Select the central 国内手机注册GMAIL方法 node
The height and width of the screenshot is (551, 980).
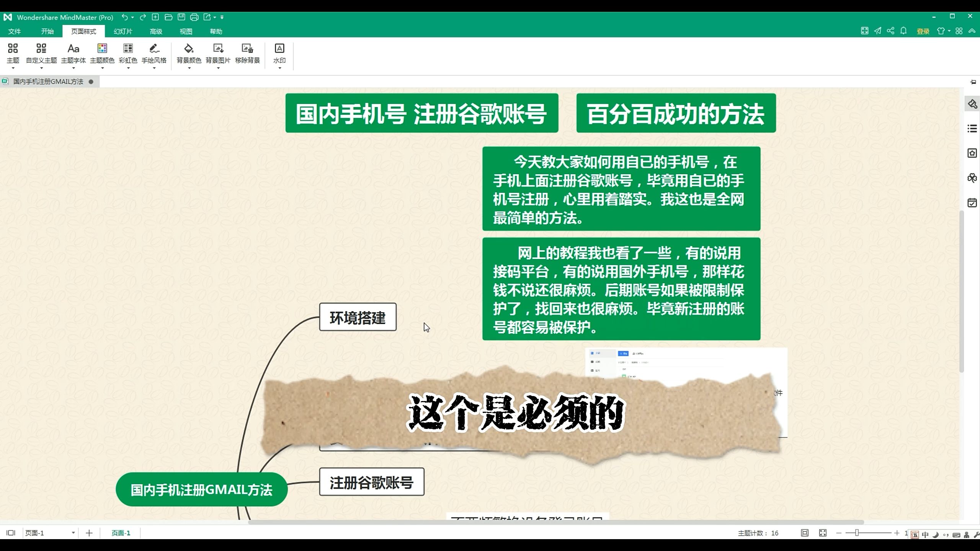point(202,489)
